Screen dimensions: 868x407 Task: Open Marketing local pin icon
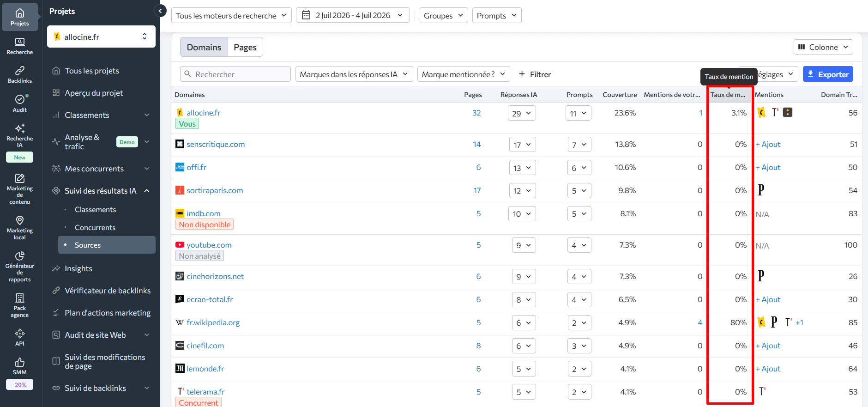coord(20,220)
